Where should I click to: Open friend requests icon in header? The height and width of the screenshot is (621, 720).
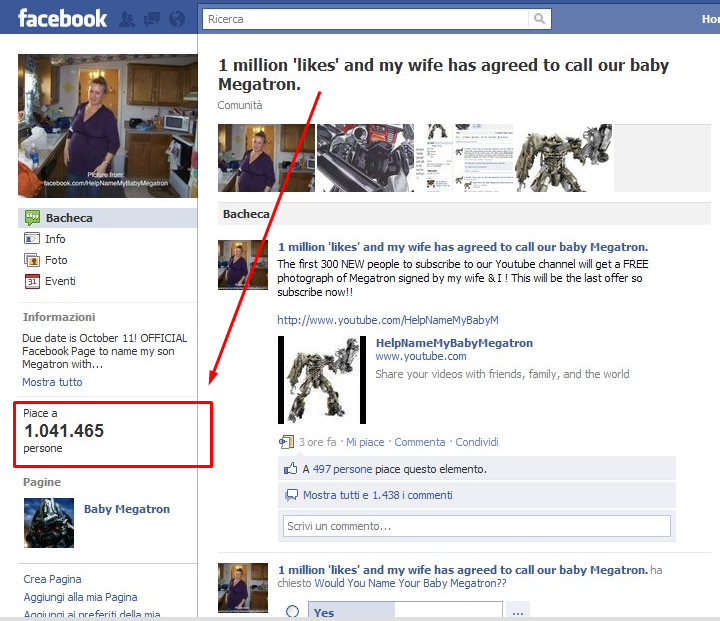pyautogui.click(x=127, y=19)
